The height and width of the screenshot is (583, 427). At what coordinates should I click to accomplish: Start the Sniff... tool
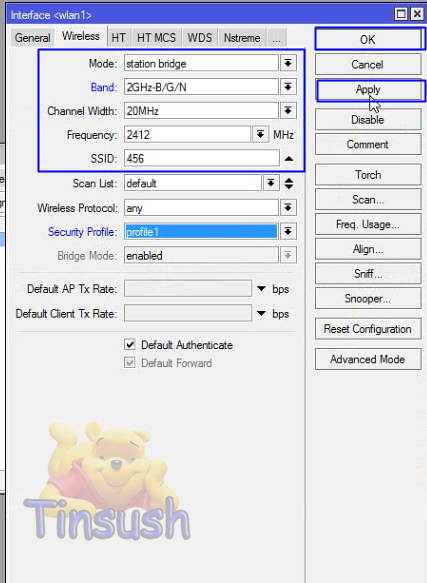pos(368,274)
